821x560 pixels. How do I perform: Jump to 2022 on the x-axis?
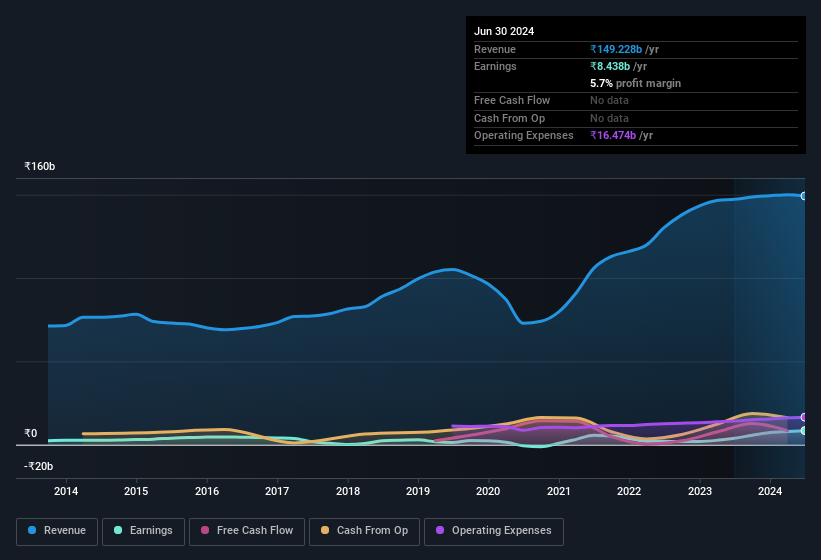[629, 491]
